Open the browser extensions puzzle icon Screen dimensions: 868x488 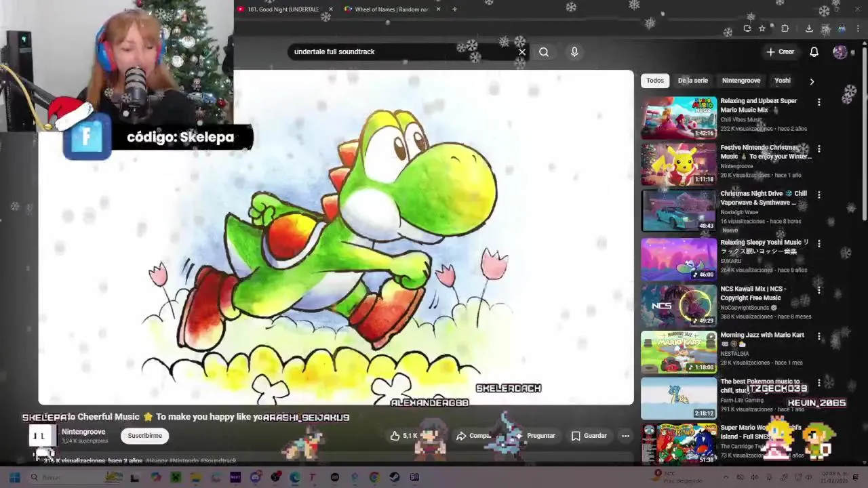785,28
